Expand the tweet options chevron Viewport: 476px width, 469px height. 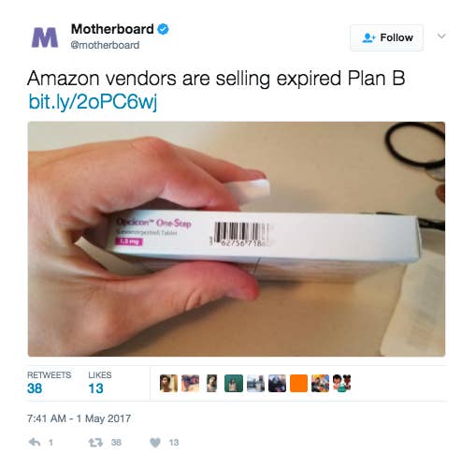[x=441, y=36]
